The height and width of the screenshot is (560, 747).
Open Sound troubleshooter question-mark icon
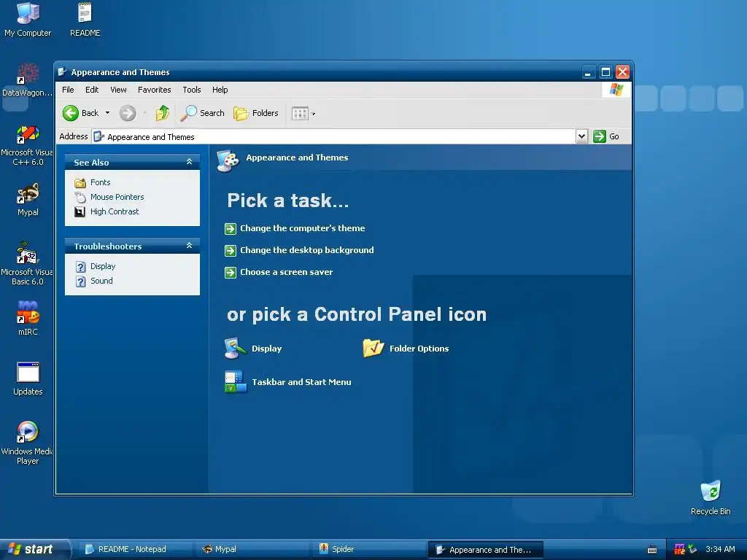tap(80, 281)
